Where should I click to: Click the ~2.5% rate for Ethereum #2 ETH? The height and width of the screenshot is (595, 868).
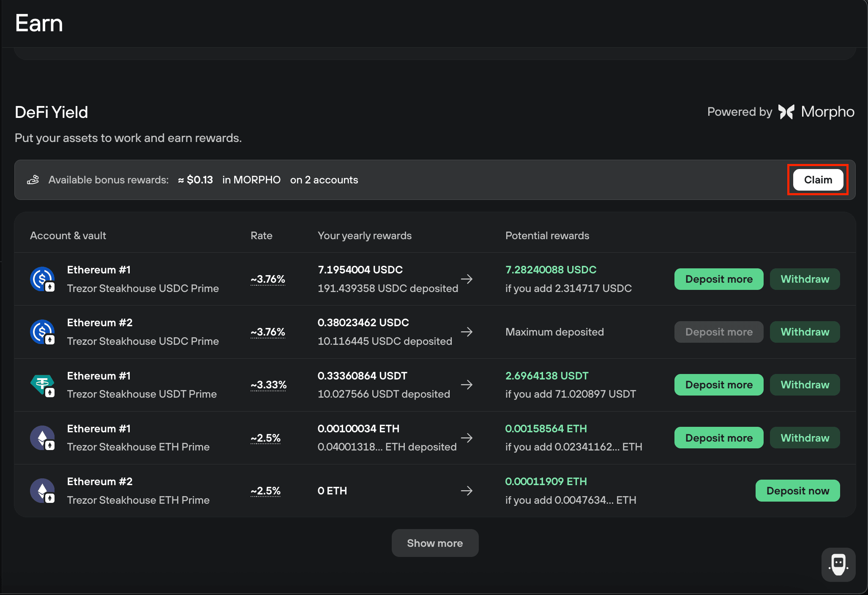click(265, 491)
